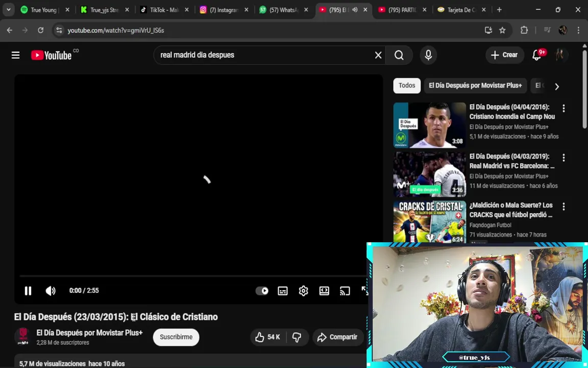
Task: Open Real Madrid vs FC Barcelona thumbnail
Action: [430, 174]
